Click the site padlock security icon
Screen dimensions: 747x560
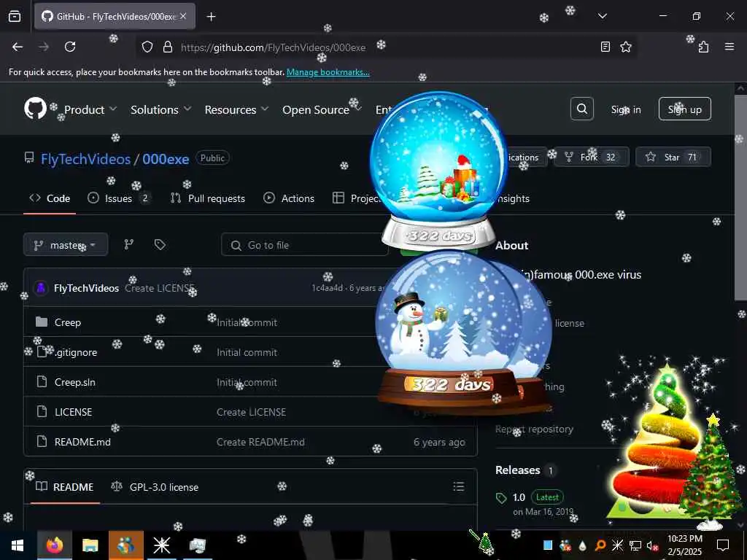[168, 47]
